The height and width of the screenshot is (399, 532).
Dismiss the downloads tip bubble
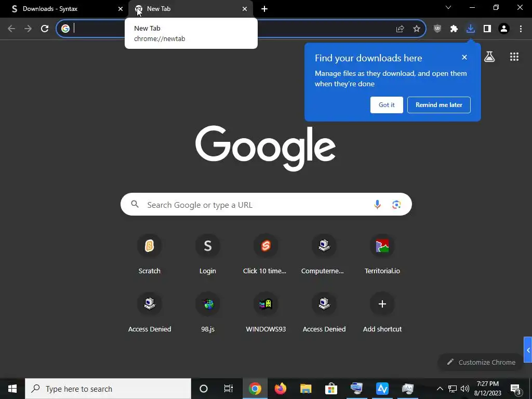click(464, 57)
